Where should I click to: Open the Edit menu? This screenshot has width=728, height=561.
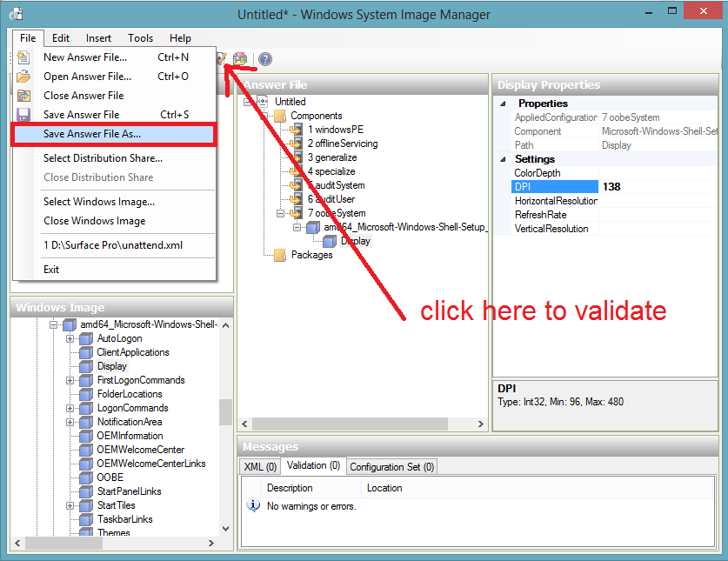(61, 38)
